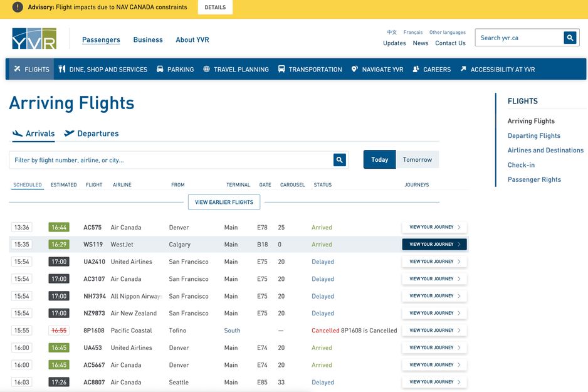Switch flight list to Tomorrow

tap(417, 160)
